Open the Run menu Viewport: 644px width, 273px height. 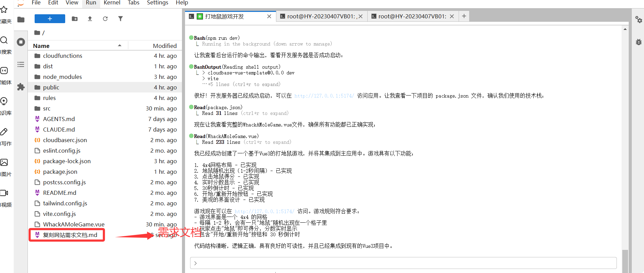(91, 3)
